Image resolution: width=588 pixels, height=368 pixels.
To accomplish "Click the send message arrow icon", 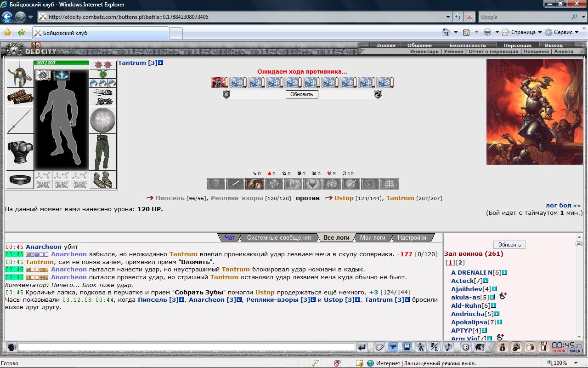I will (x=362, y=347).
